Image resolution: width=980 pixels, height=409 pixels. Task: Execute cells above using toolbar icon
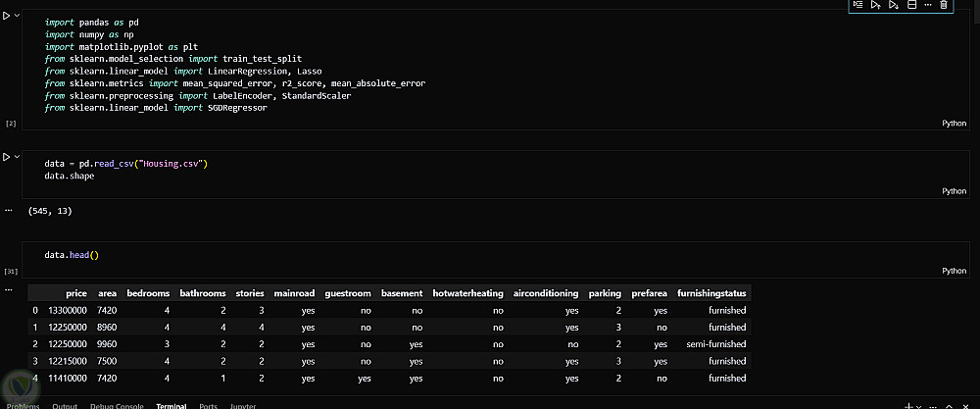coord(875,6)
